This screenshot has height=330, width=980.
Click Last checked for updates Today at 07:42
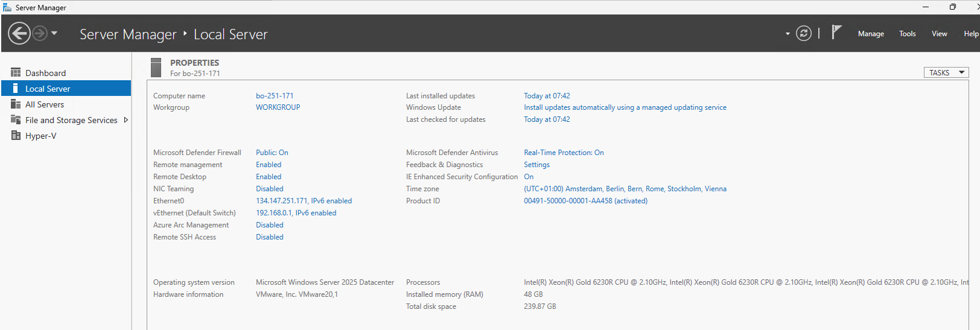547,119
